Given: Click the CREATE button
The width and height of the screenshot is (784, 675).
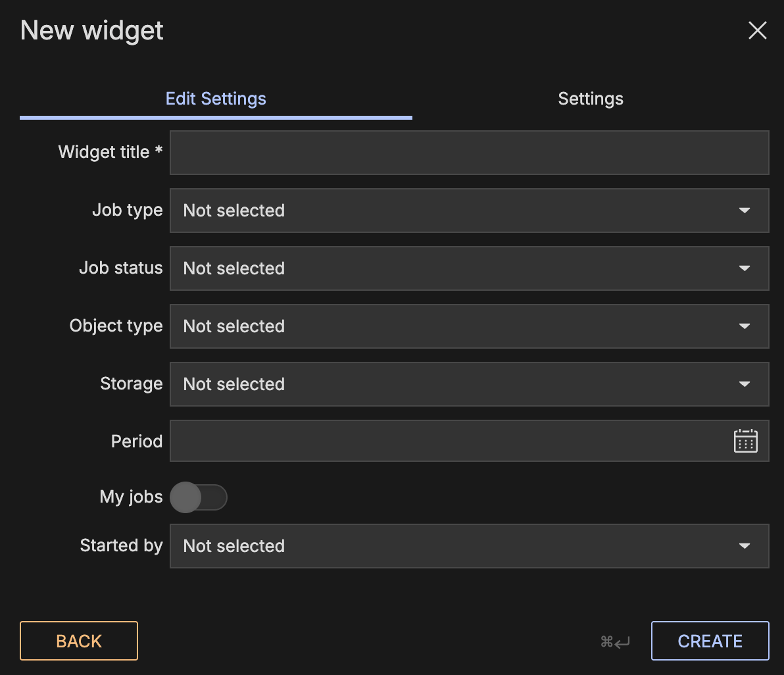Looking at the screenshot, I should click(710, 641).
